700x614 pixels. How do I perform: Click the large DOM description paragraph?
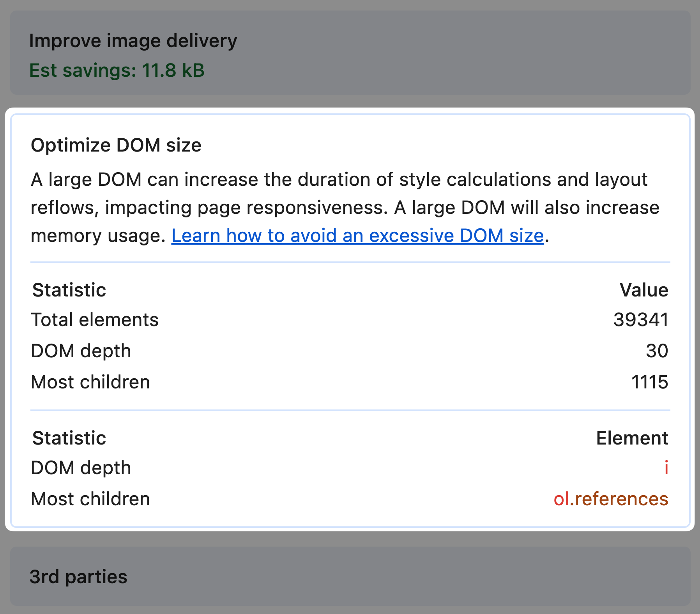(345, 208)
